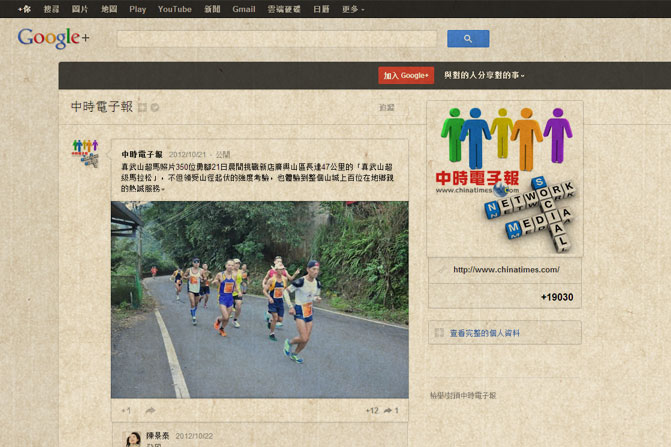Click the post date 2012/10/21
This screenshot has width=671, height=447.
pyautogui.click(x=187, y=154)
